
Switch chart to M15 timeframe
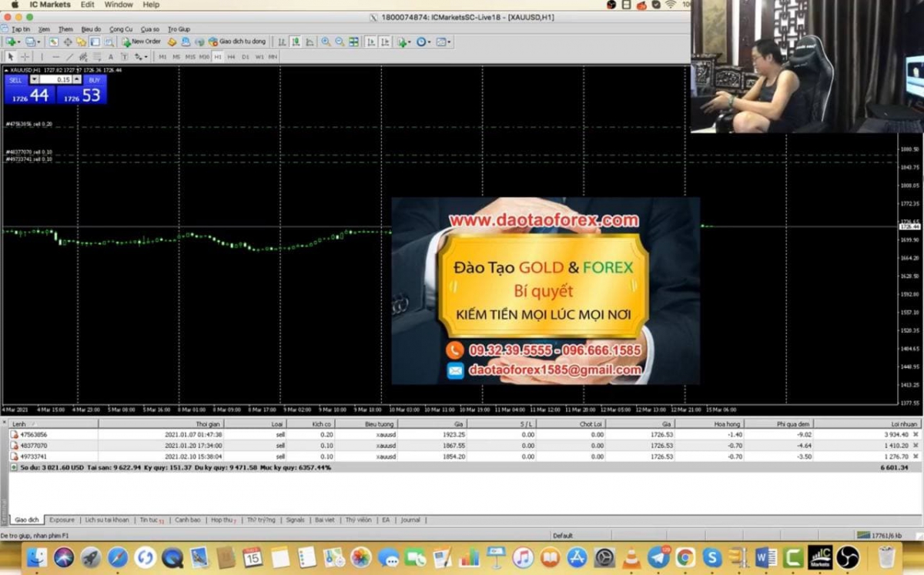pyautogui.click(x=190, y=56)
